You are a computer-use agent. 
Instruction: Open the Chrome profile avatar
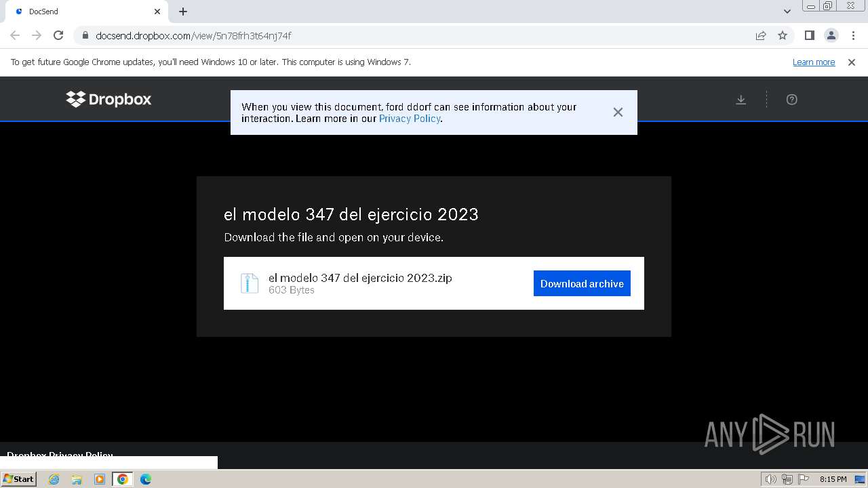click(x=831, y=35)
